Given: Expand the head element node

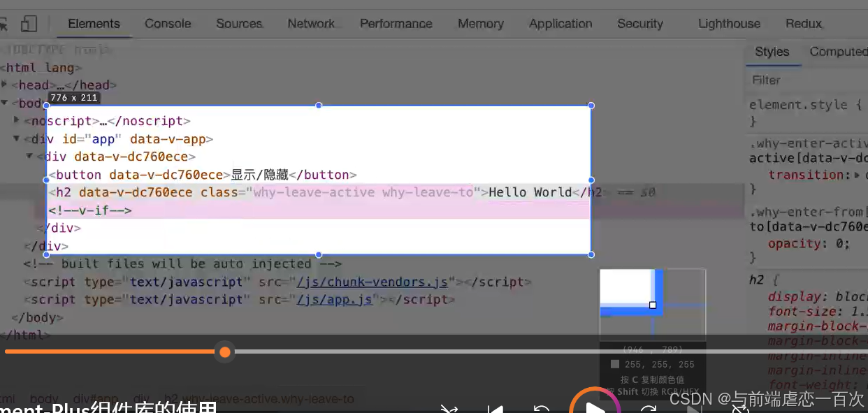Looking at the screenshot, I should pos(5,85).
